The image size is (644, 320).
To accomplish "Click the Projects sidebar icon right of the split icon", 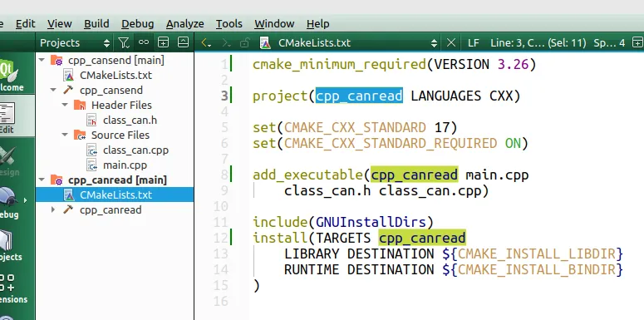I will pyautogui.click(x=183, y=42).
